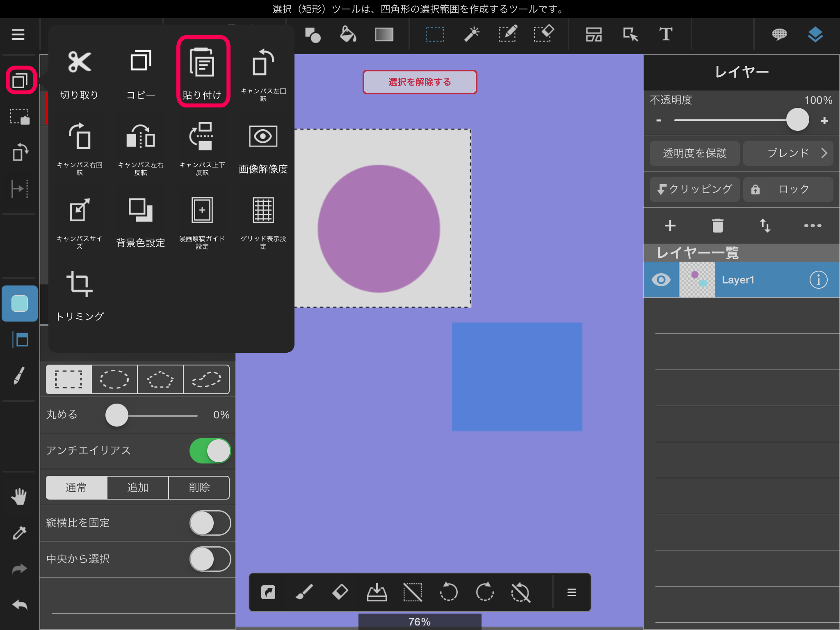
Task: Reorder layers with up-down arrows
Action: (x=765, y=226)
